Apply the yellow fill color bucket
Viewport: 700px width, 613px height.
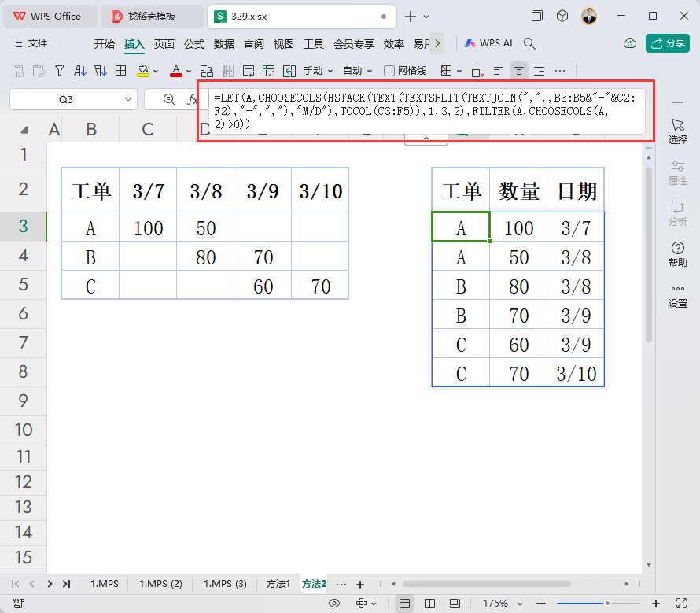[143, 71]
